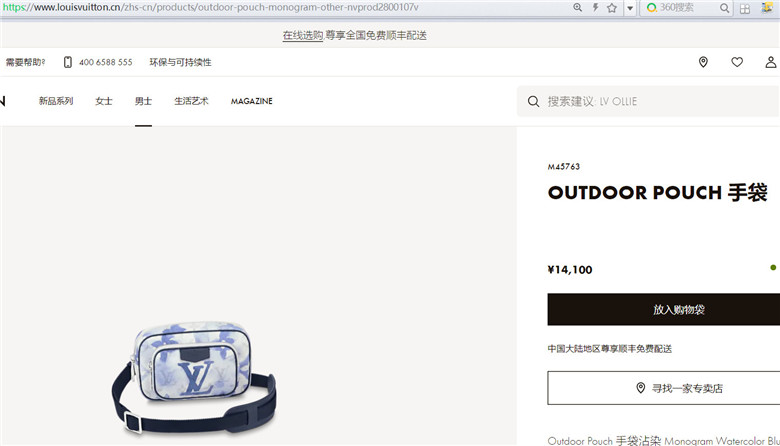The height and width of the screenshot is (446, 780).
Task: Open the 女士 menu
Action: (103, 101)
